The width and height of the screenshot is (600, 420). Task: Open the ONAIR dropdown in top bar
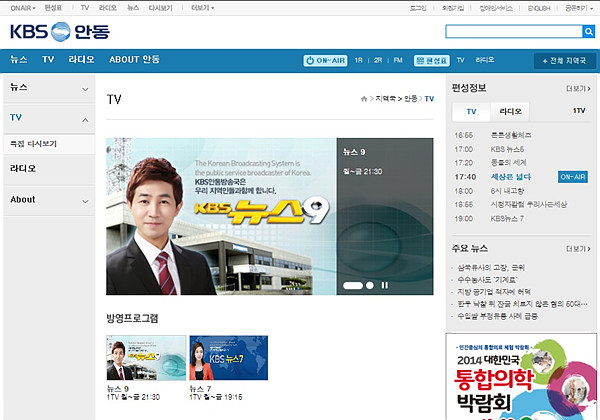[23, 8]
